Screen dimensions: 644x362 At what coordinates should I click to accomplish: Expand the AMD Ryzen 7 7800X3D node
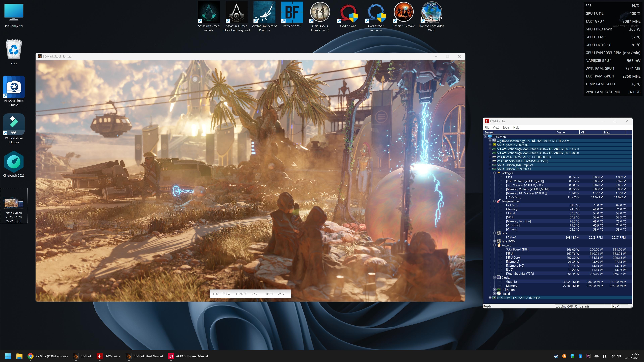coord(490,145)
